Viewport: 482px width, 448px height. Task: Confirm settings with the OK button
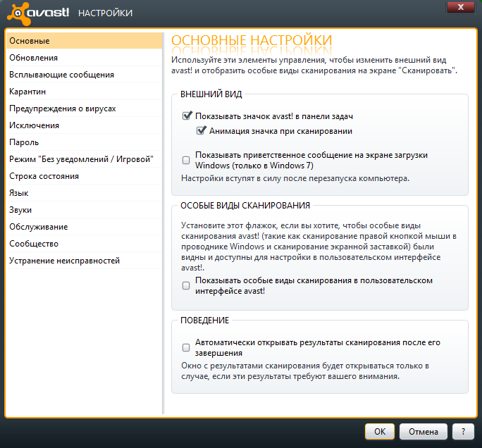(x=380, y=431)
